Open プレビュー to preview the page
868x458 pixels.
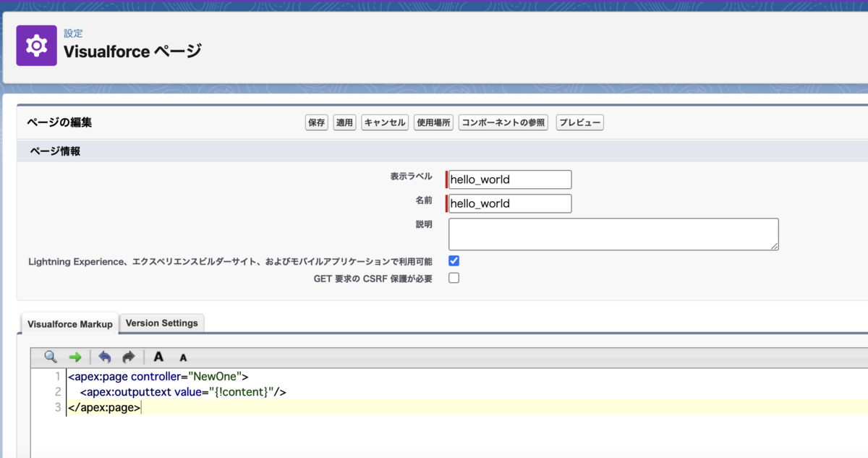[579, 122]
